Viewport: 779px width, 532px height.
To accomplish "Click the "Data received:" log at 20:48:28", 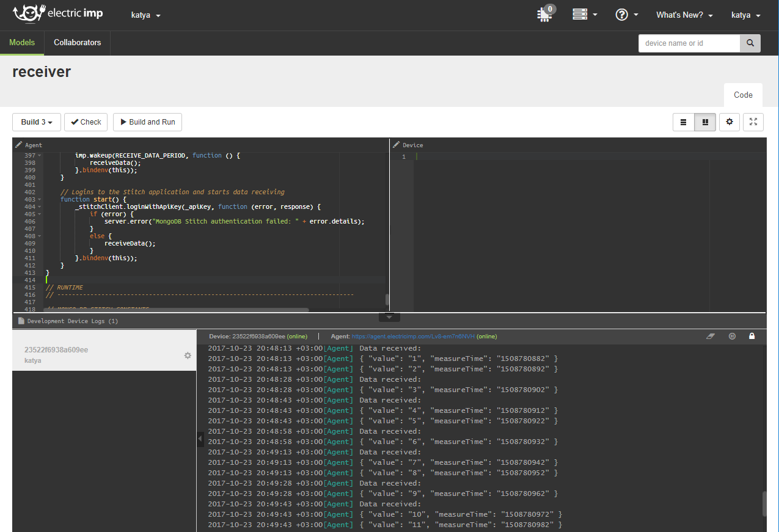I will click(315, 379).
